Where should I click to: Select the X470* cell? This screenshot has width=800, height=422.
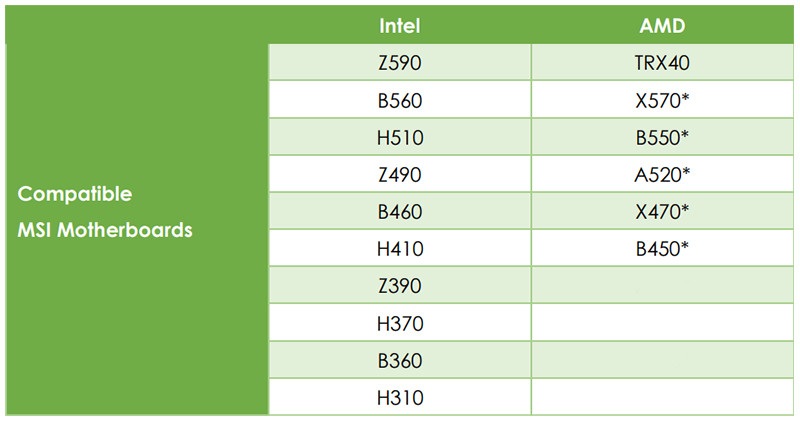(662, 211)
